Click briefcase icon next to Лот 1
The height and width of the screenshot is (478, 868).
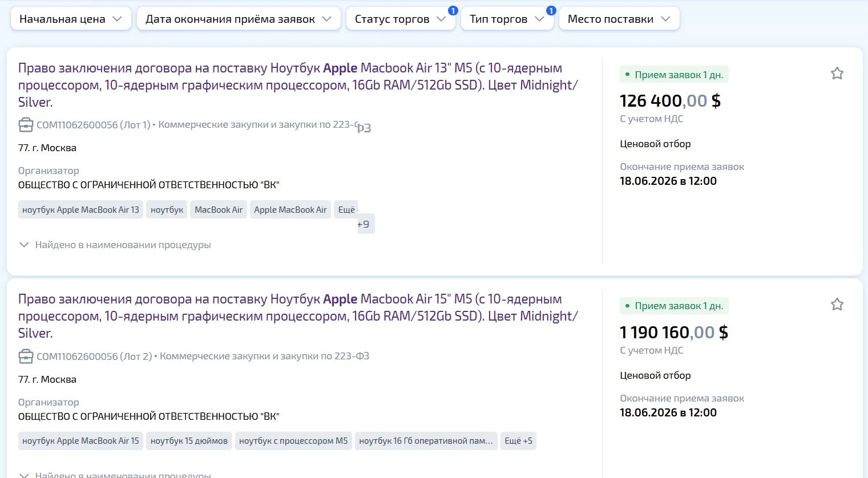point(26,125)
